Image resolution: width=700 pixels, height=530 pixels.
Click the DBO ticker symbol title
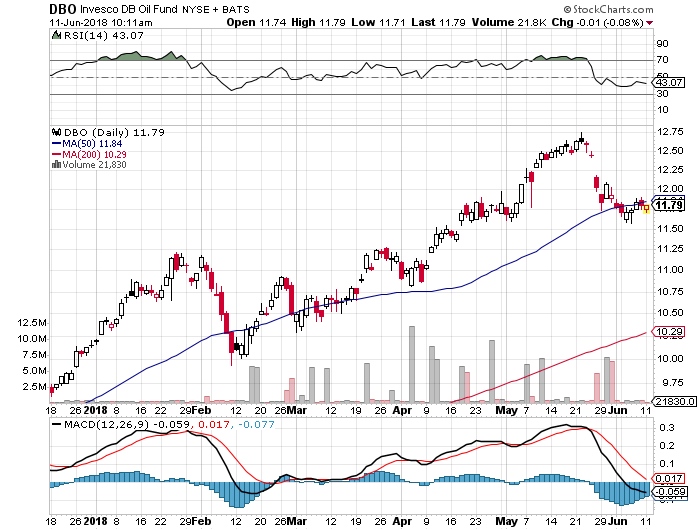click(x=63, y=9)
